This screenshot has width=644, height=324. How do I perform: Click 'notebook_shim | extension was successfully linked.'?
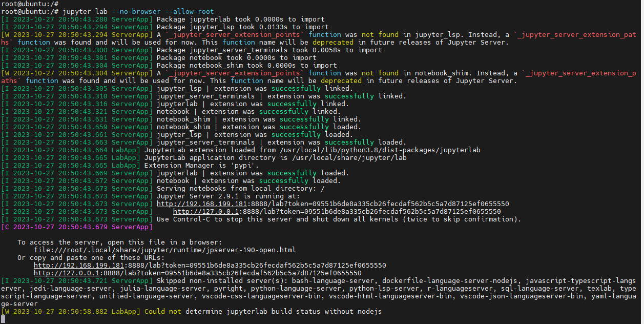(x=259, y=119)
